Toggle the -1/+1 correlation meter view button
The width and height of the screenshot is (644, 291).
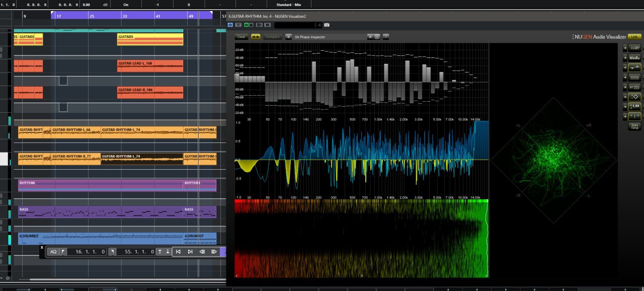pyautogui.click(x=634, y=116)
